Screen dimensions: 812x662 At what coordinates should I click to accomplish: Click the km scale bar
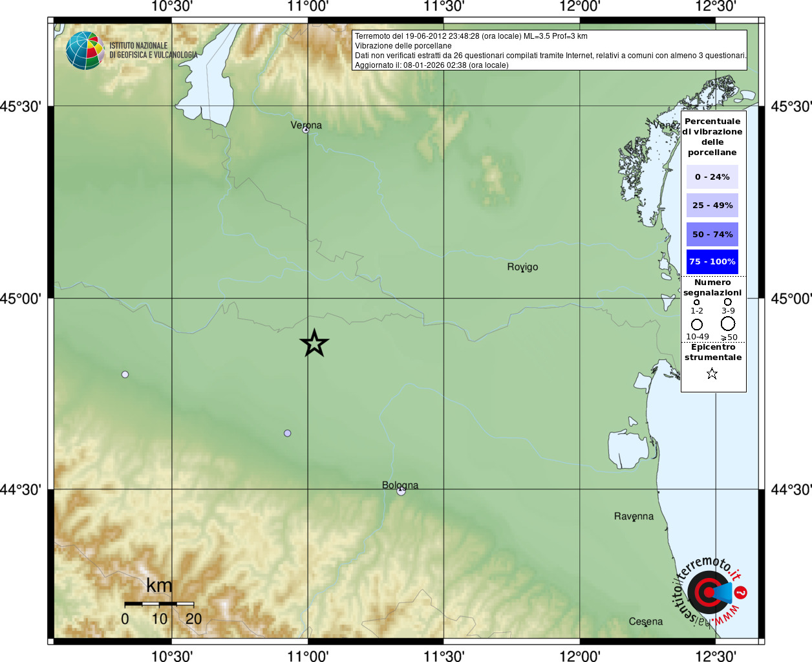pyautogui.click(x=159, y=604)
